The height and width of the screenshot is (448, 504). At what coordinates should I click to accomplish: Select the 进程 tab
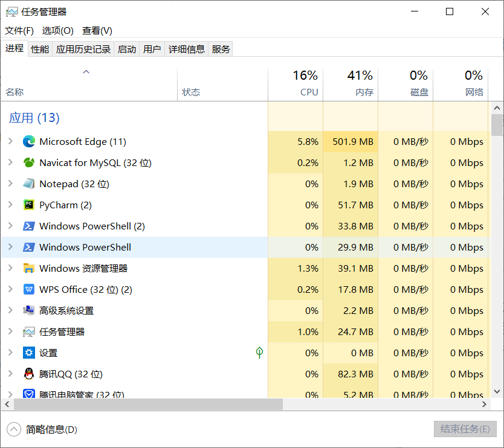click(x=15, y=48)
